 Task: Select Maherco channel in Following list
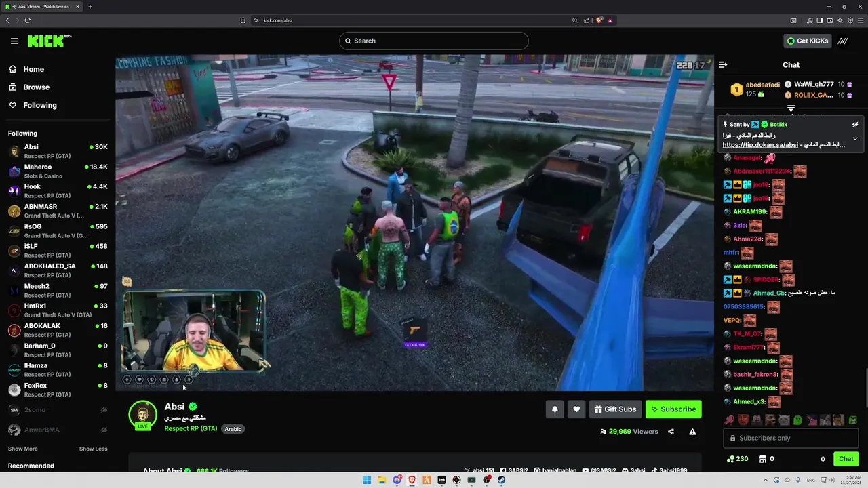(58, 171)
